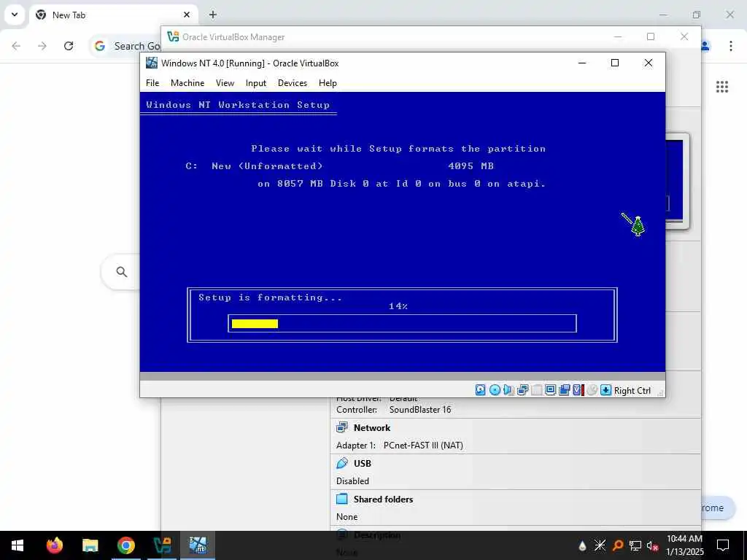Viewport: 747px width, 560px height.
Task: Maximize the Windows NT VM window
Action: coord(615,63)
